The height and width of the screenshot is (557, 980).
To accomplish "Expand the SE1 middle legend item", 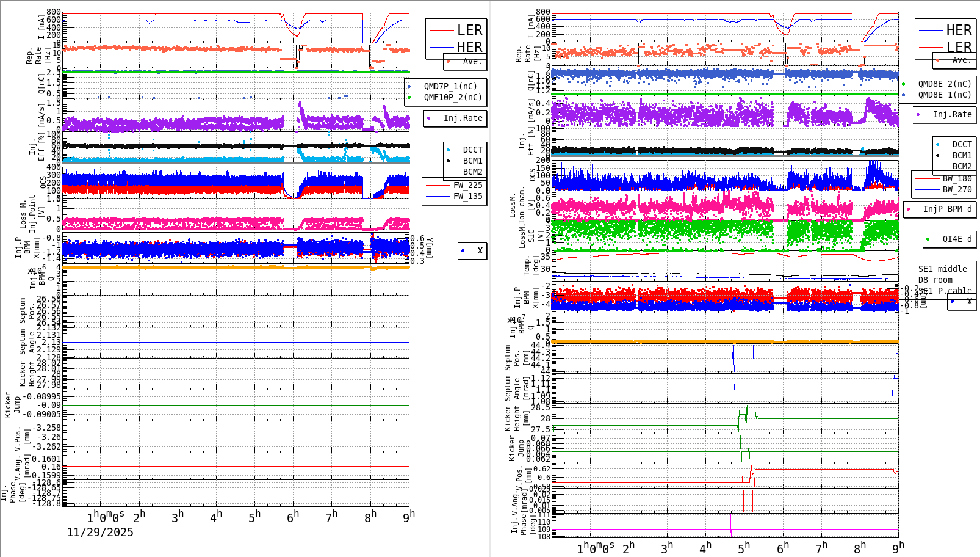I will pos(942,269).
